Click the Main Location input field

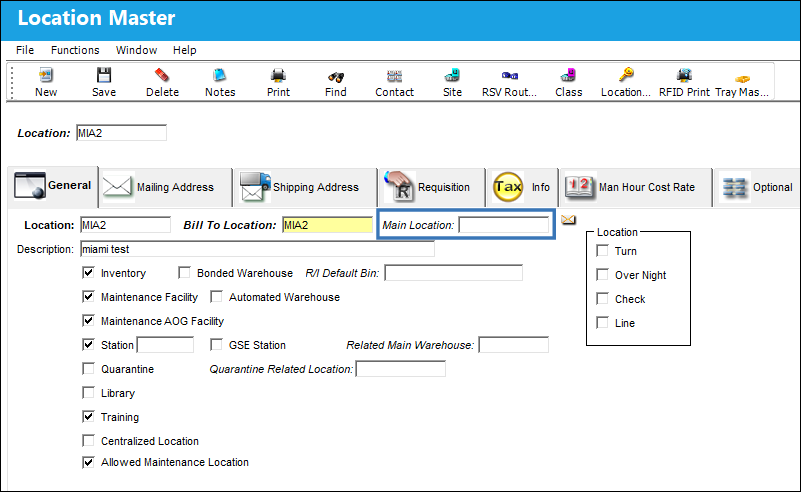coord(504,225)
